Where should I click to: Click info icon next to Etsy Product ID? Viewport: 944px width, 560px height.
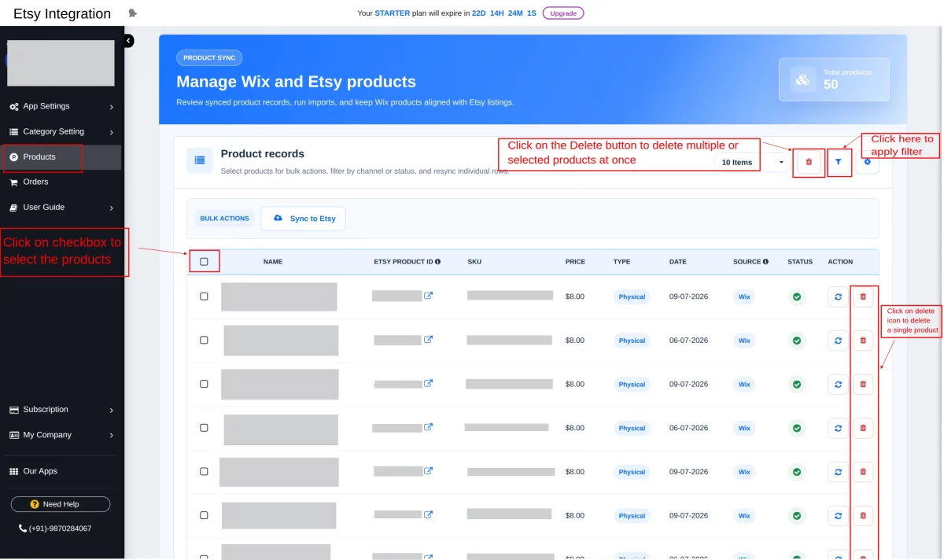pyautogui.click(x=438, y=262)
